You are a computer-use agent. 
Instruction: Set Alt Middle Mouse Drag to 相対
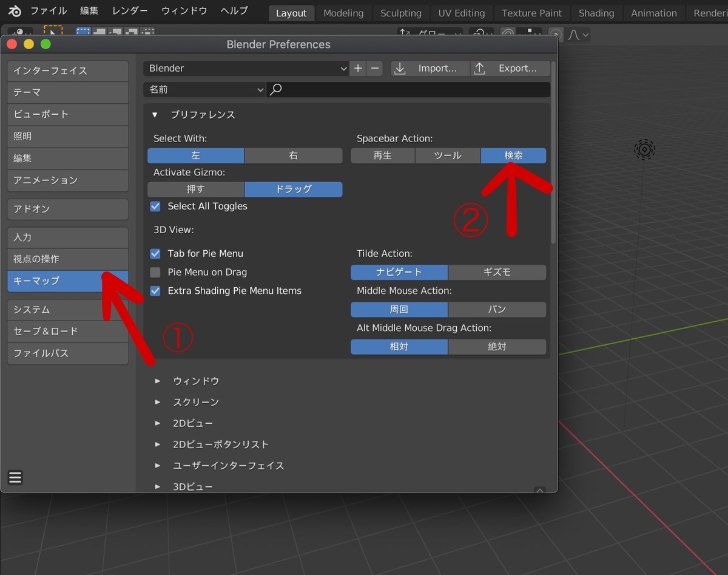(x=399, y=346)
